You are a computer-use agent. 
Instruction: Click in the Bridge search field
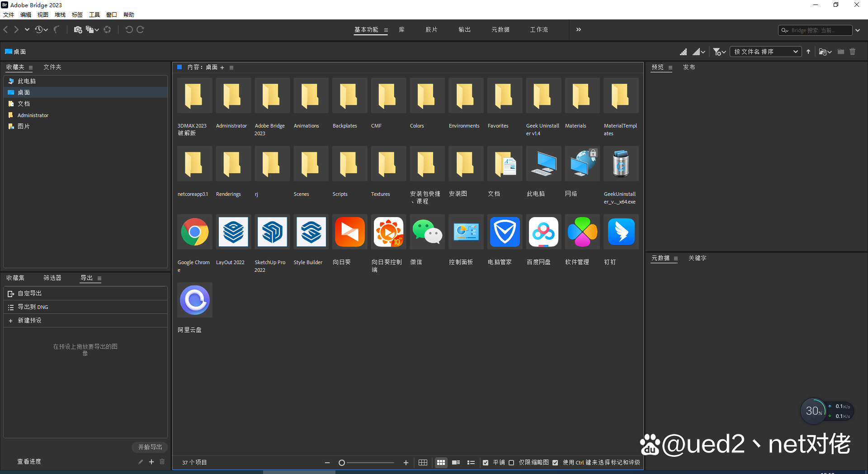(815, 30)
